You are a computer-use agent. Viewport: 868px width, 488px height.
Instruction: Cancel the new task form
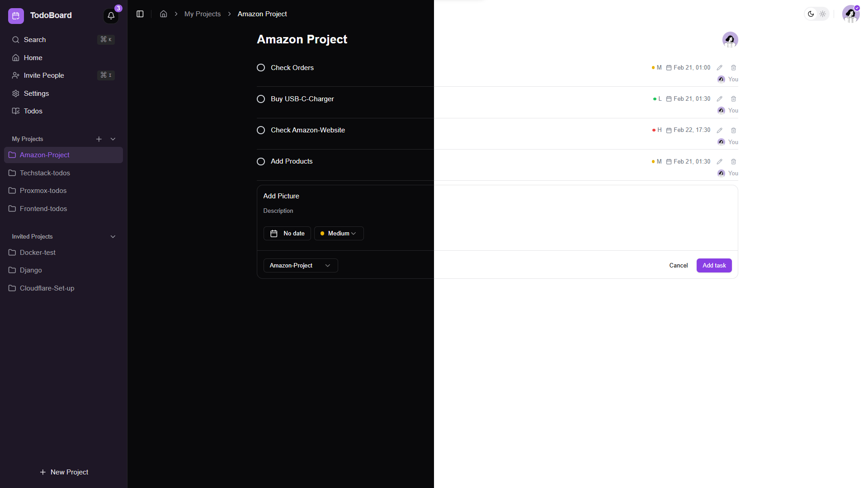tap(678, 266)
